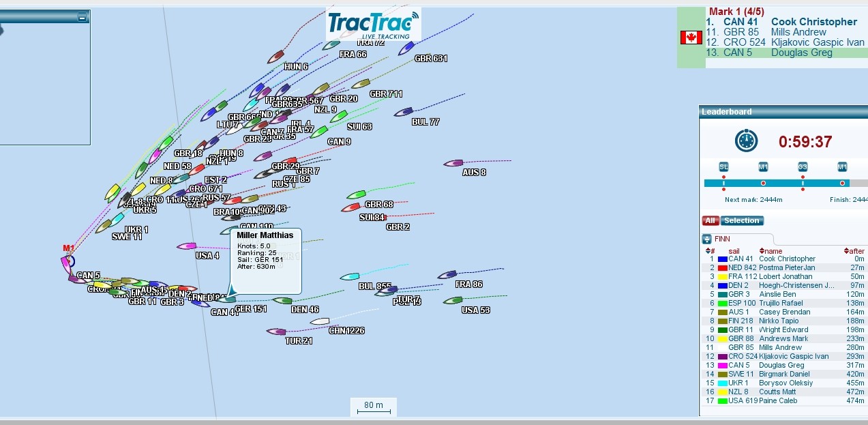Click the FINN class tab icon
Viewport: 868px width, 425px height.
tap(707, 239)
